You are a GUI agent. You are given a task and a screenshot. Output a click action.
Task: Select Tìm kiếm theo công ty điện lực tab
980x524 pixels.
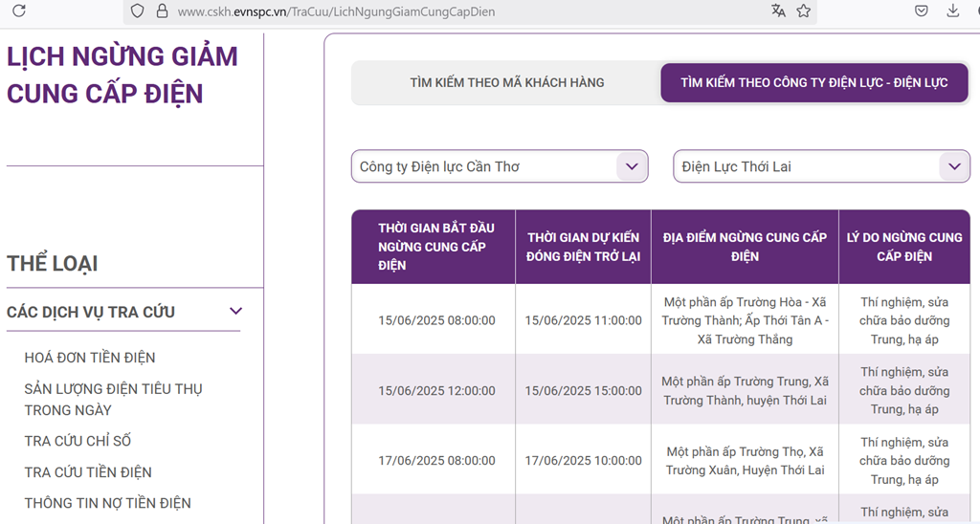pos(813,83)
